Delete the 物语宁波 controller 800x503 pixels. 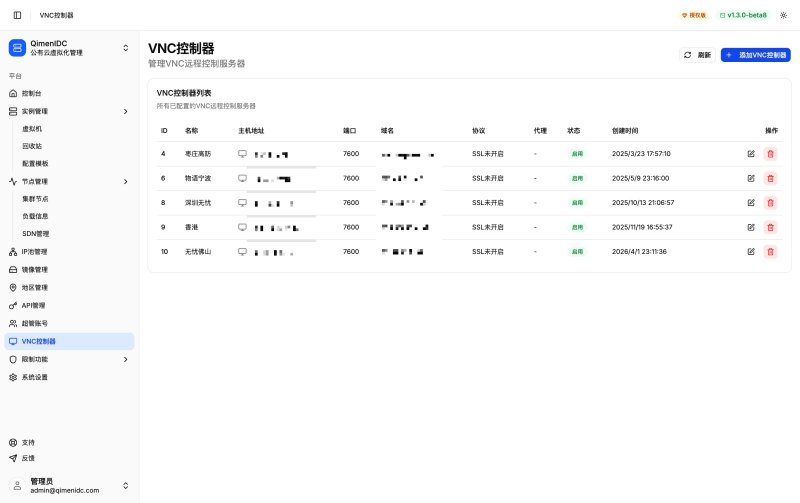770,178
